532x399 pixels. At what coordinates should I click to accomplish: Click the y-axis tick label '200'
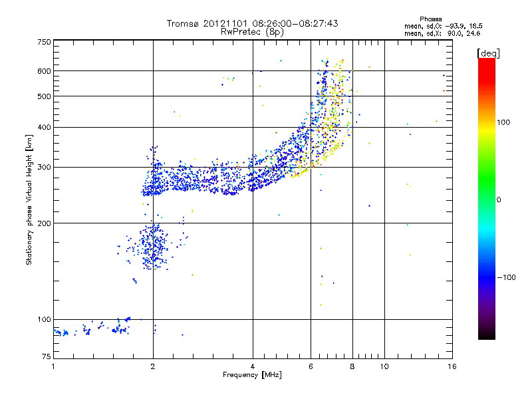[44, 223]
